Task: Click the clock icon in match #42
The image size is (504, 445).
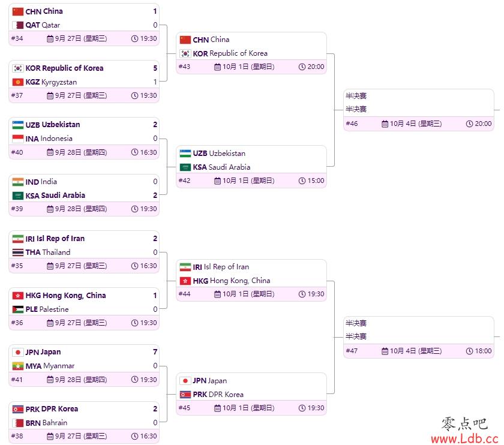Action: [x=302, y=181]
